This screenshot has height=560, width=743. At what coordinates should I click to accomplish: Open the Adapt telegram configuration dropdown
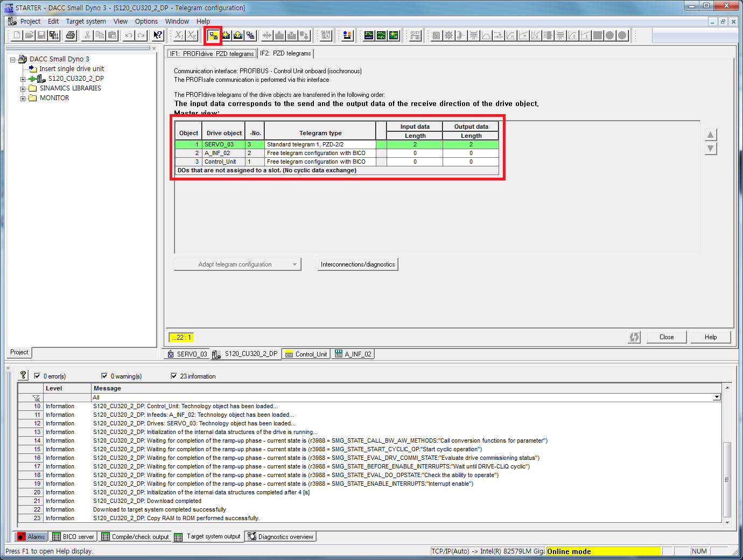tap(237, 264)
